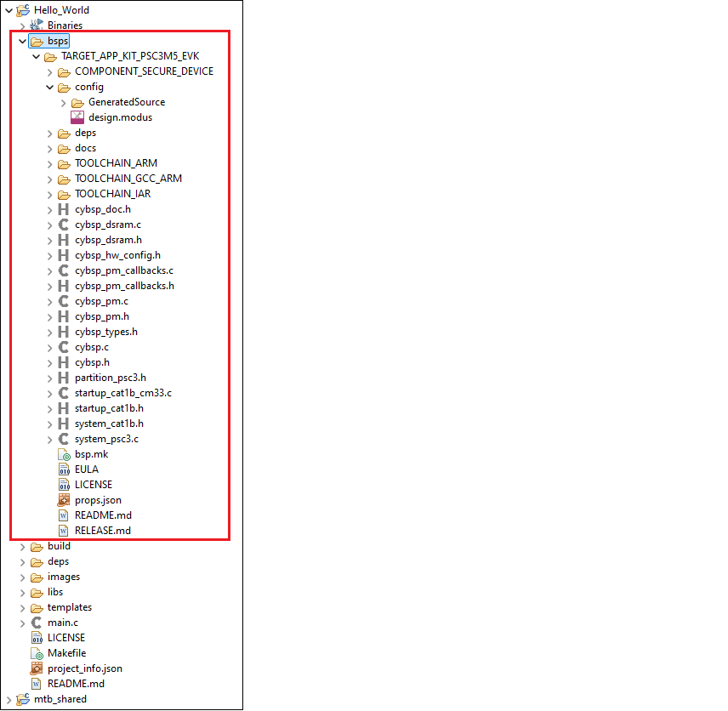Screen dimensions: 728x711
Task: Click the design.modus file icon
Action: [77, 117]
